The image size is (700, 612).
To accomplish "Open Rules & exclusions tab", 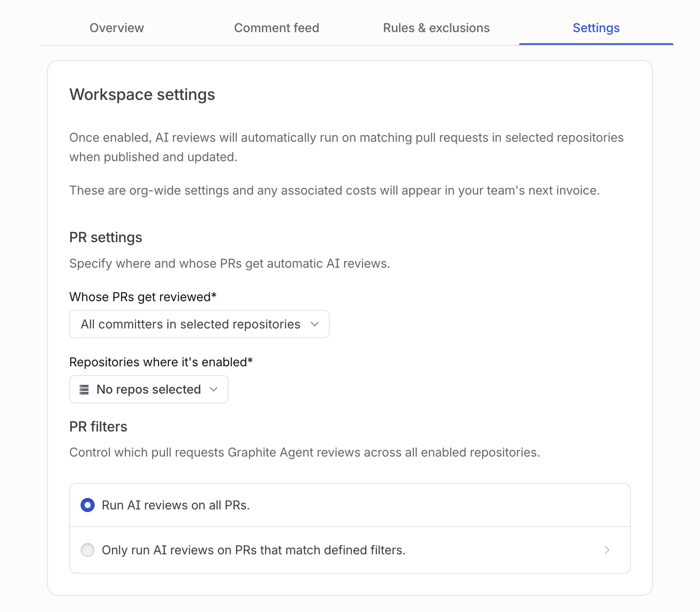I will point(436,28).
